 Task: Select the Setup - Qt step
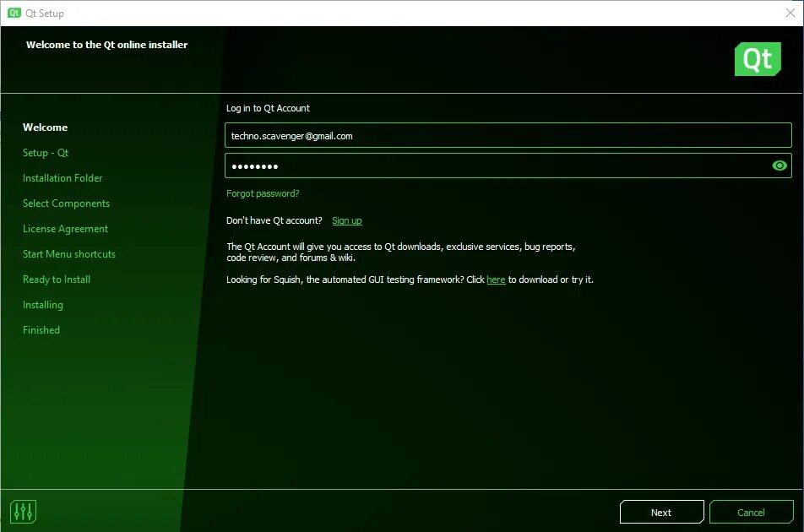(46, 153)
